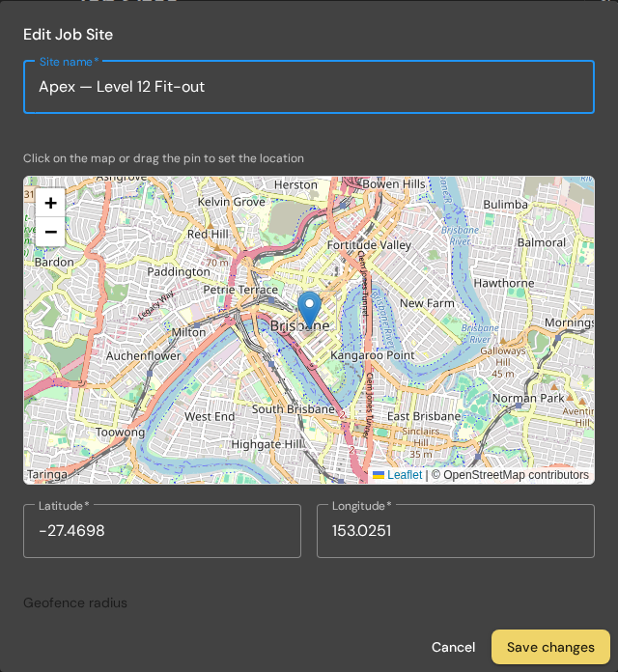Cancel editing the job site

pyautogui.click(x=453, y=647)
